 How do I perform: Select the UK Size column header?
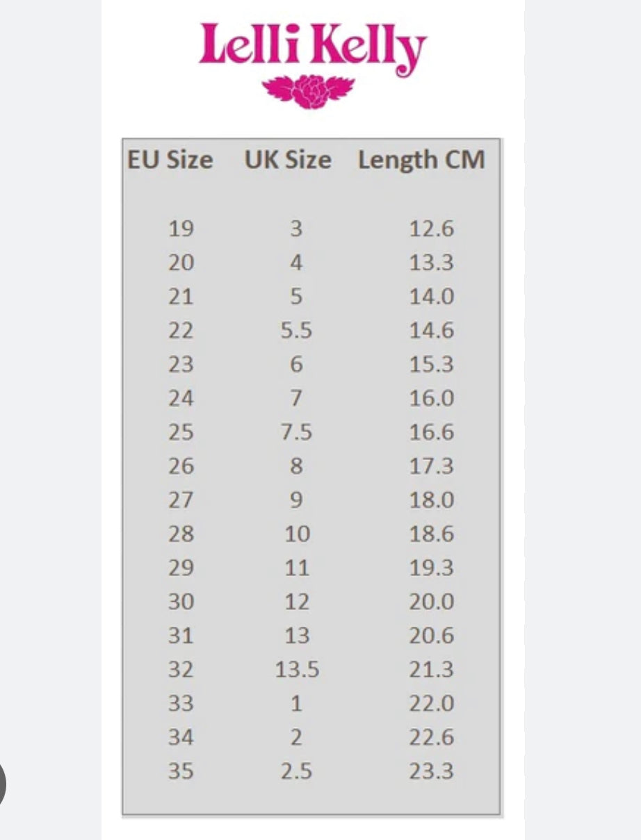pos(288,160)
